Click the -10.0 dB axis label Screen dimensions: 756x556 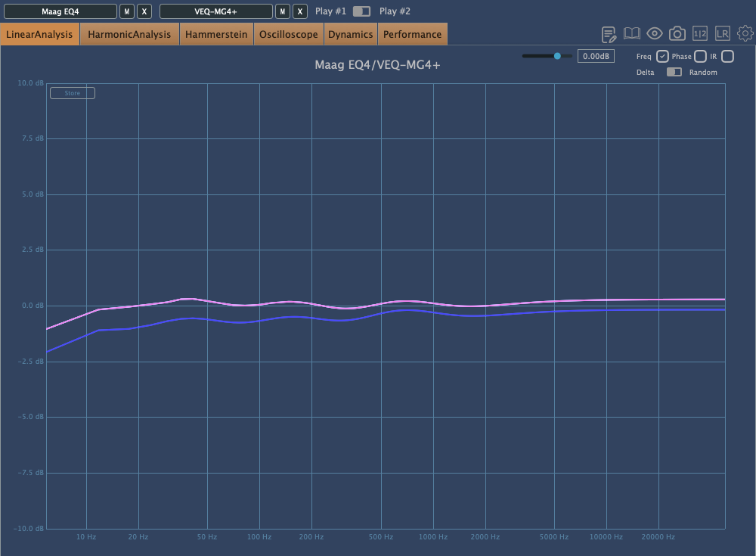tap(29, 529)
